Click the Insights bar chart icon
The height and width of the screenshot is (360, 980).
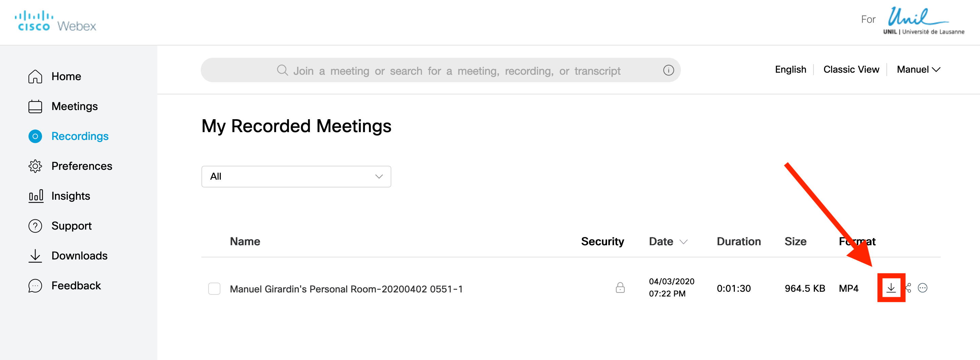coord(36,196)
